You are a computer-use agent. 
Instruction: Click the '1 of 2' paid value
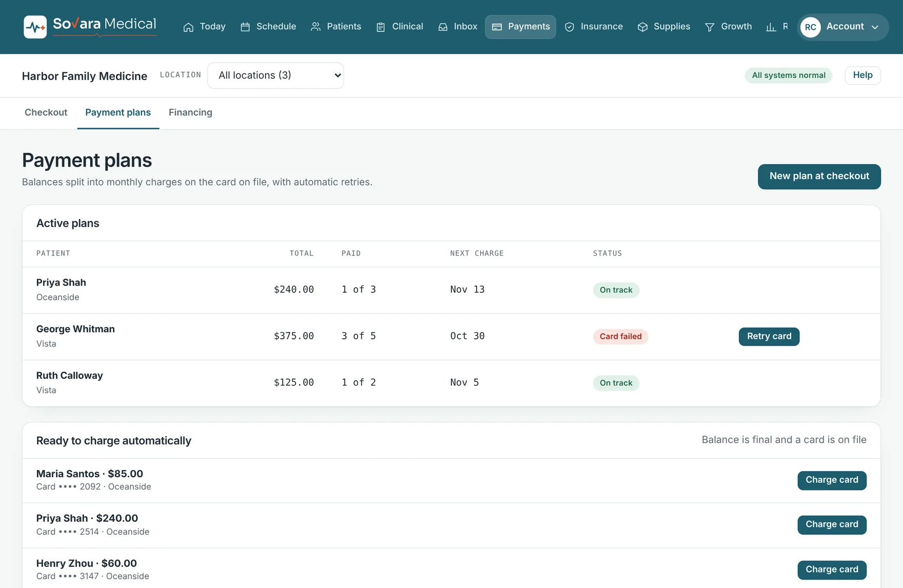pyautogui.click(x=359, y=382)
